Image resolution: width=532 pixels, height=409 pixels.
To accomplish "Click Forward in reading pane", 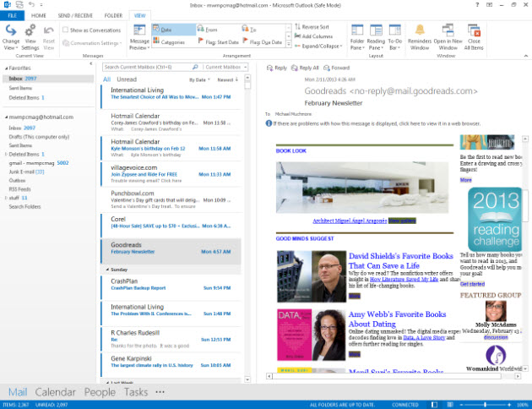I will 337,68.
